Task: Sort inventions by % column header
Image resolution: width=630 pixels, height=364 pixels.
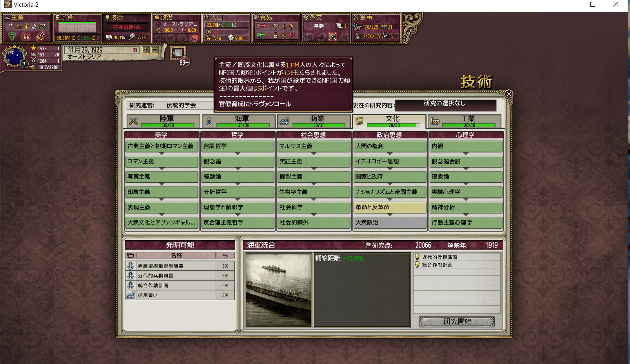Action: click(225, 255)
